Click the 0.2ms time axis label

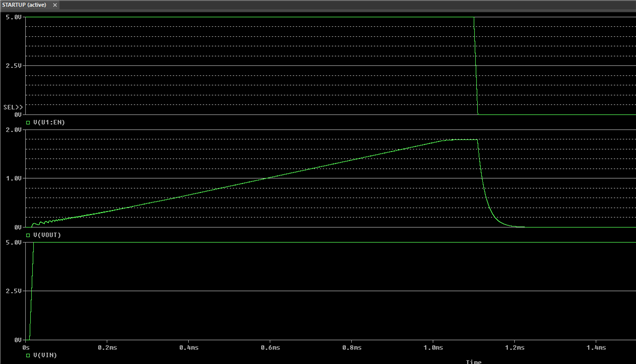pyautogui.click(x=107, y=347)
